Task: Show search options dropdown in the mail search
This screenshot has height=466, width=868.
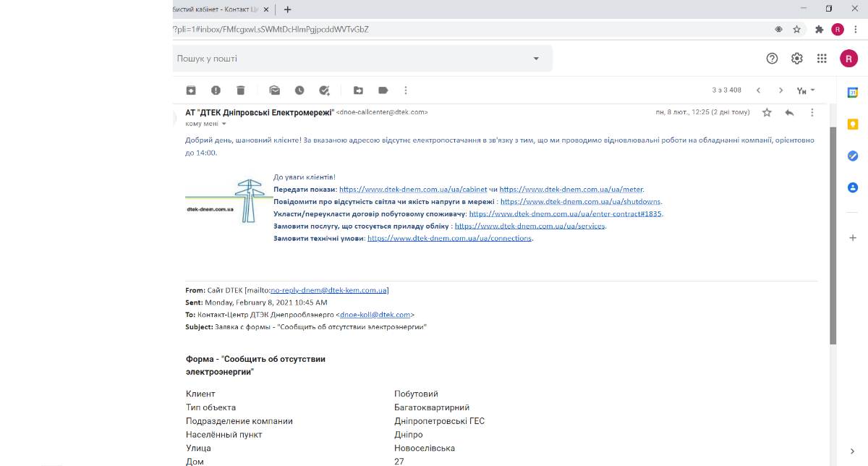Action: [536, 59]
